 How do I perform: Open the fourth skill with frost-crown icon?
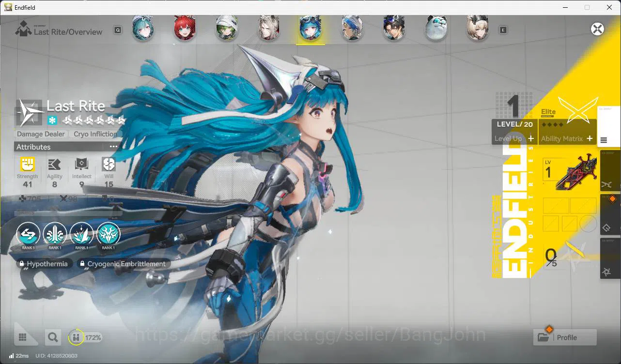click(108, 234)
